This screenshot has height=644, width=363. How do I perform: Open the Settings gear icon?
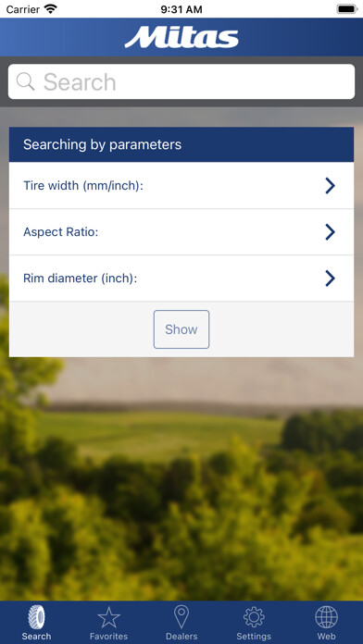[x=254, y=617]
